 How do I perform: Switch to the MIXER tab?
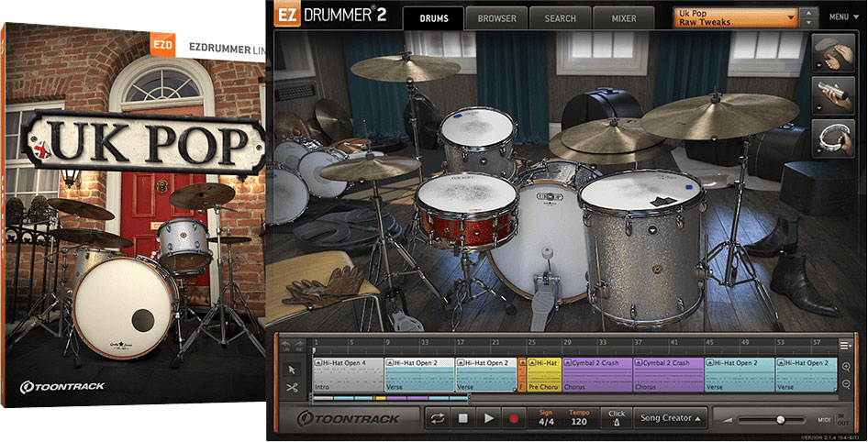624,18
